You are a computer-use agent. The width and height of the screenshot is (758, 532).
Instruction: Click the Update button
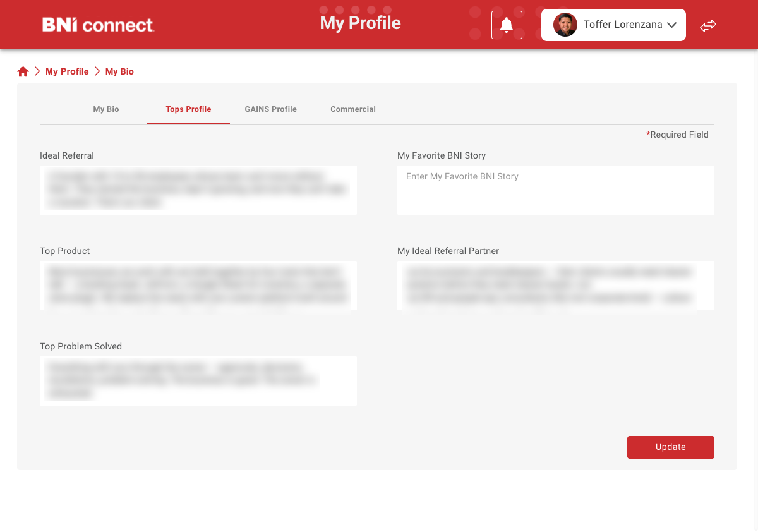click(x=670, y=447)
